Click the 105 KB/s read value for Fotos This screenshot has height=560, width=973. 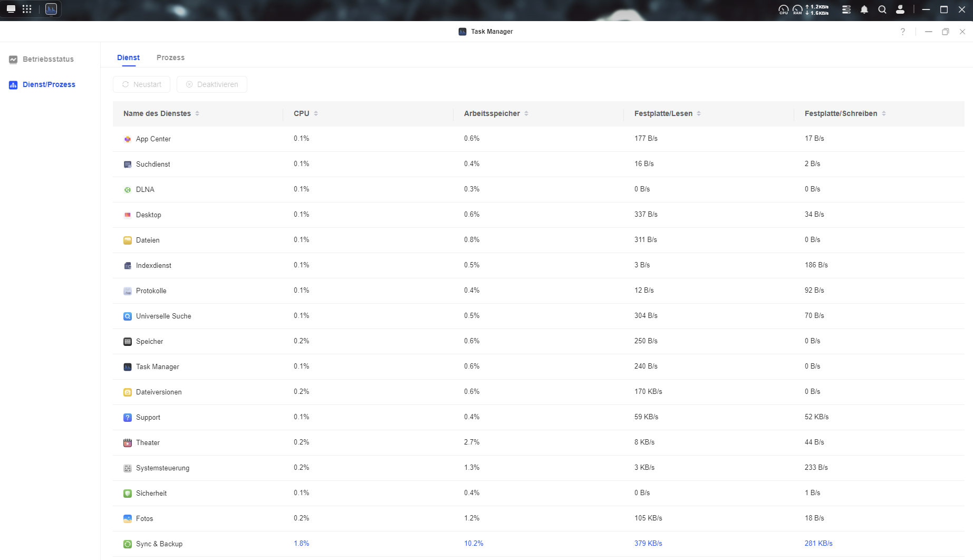[x=648, y=518]
